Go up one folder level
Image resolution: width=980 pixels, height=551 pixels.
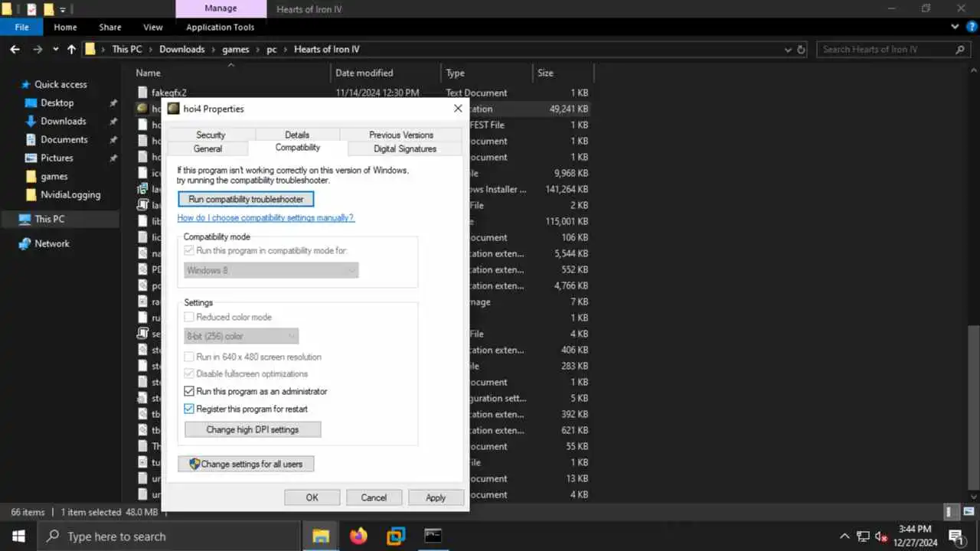tap(71, 49)
